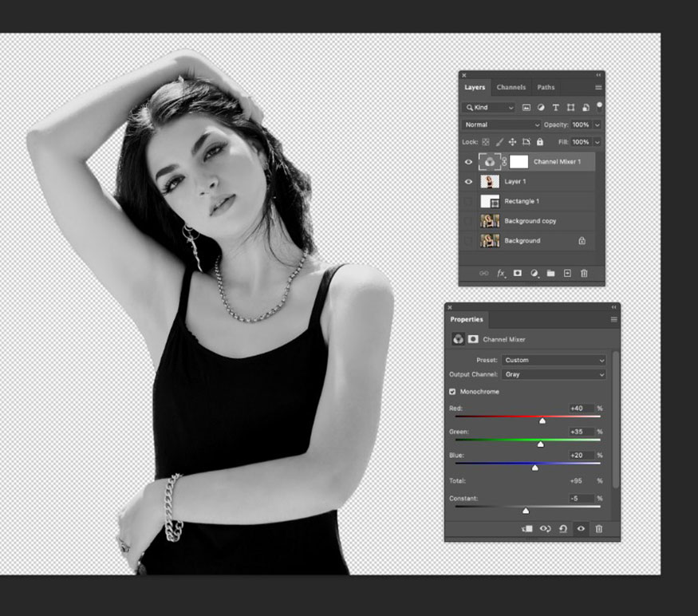Image resolution: width=698 pixels, height=616 pixels.
Task: Expand the Fill dropdown arrow
Action: 597,142
